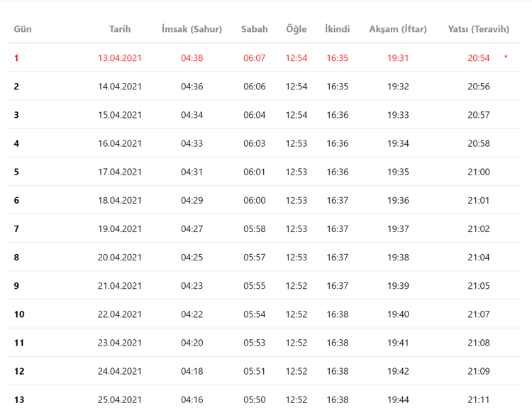Select the date cell 14.04.2021
The height and width of the screenshot is (408, 532).
120,87
